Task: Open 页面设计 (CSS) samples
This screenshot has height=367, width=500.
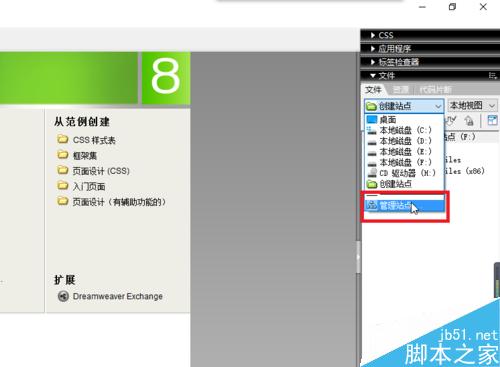Action: point(93,171)
